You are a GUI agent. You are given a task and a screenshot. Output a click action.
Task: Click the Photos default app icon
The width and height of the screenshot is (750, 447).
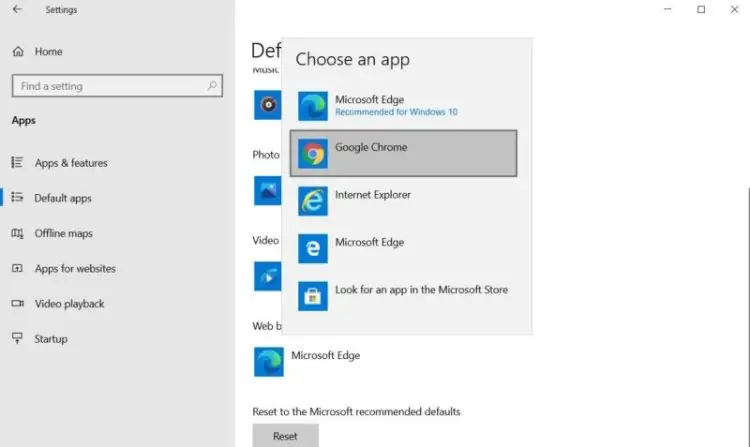267,191
